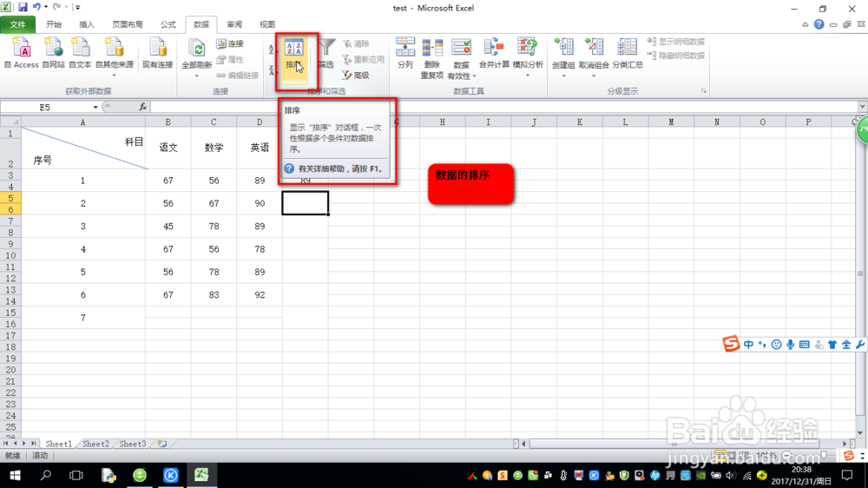868x488 pixels.
Task: Click Show Detail (显示明细数据)
Action: (676, 42)
